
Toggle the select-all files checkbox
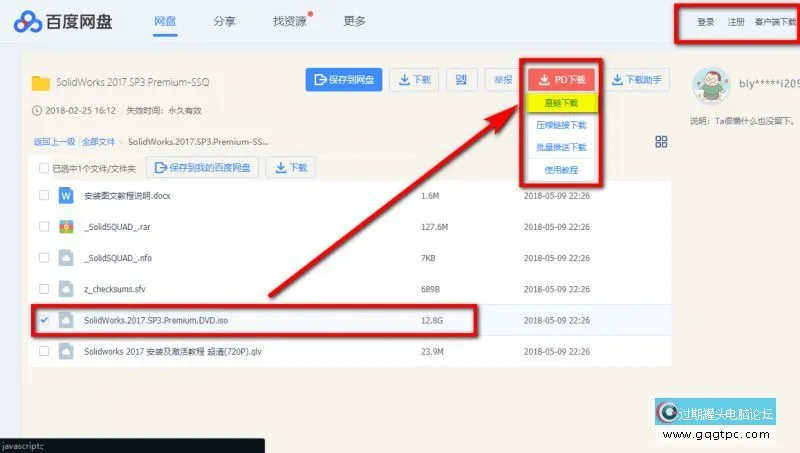point(44,168)
